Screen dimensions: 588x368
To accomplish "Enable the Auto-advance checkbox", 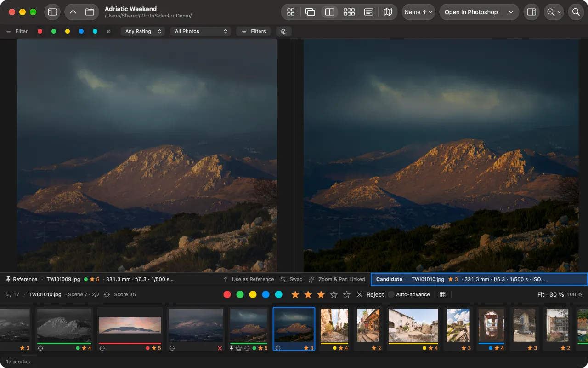I will pyautogui.click(x=391, y=294).
